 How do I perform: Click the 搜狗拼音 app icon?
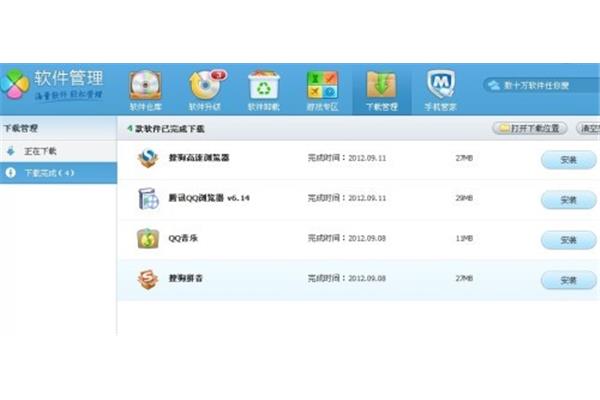pos(148,279)
